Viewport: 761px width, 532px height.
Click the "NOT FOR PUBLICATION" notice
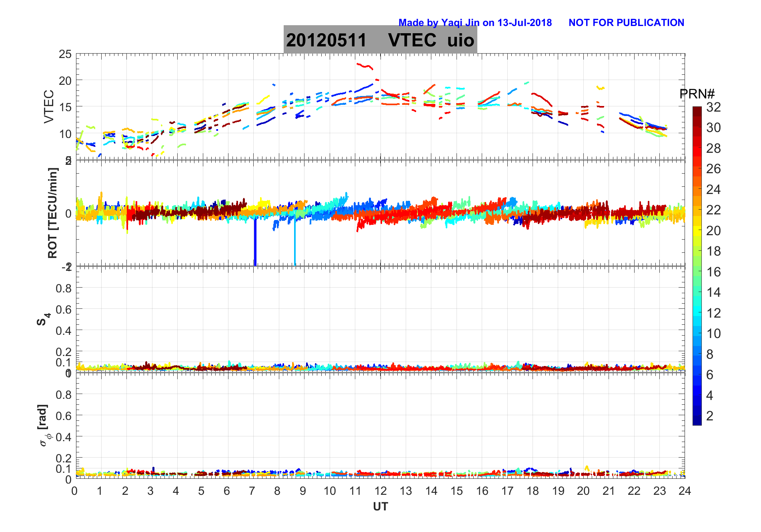coord(626,23)
